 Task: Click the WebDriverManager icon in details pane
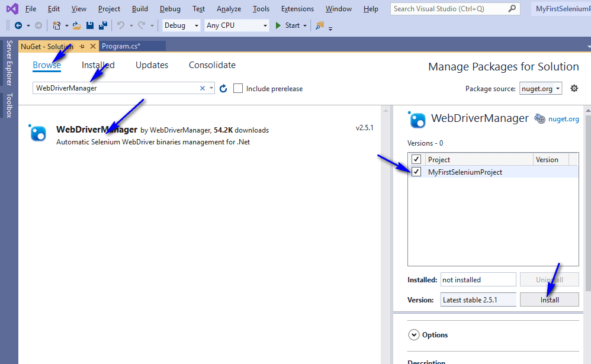417,120
